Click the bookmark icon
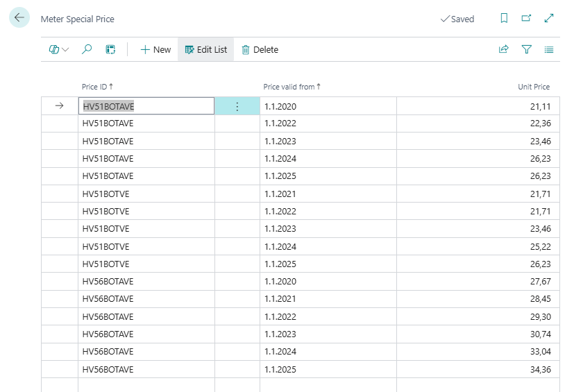The image size is (574, 392). pos(504,19)
